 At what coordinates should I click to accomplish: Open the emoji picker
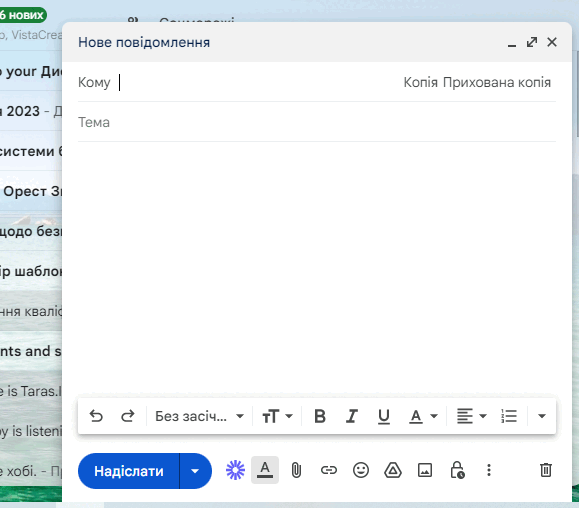pos(361,470)
